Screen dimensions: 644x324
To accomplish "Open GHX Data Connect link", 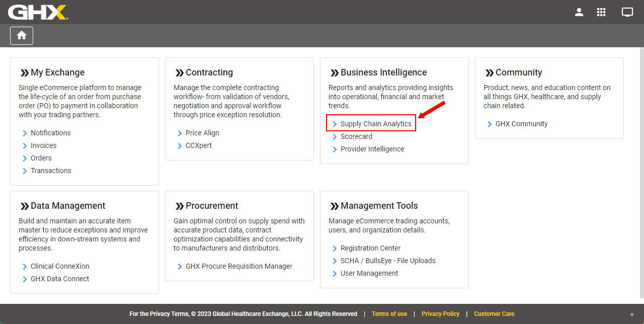I will click(x=60, y=279).
